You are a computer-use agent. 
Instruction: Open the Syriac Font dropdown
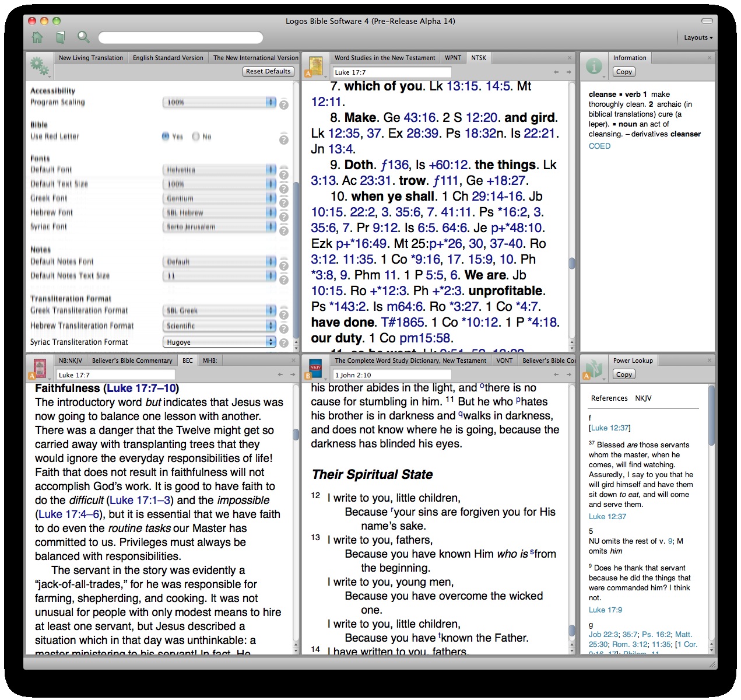(x=219, y=226)
